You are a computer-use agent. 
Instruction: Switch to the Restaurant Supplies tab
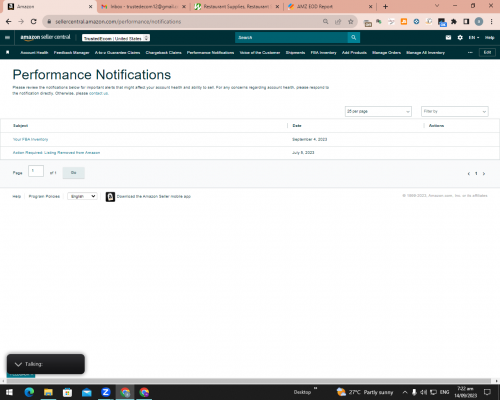click(x=236, y=7)
